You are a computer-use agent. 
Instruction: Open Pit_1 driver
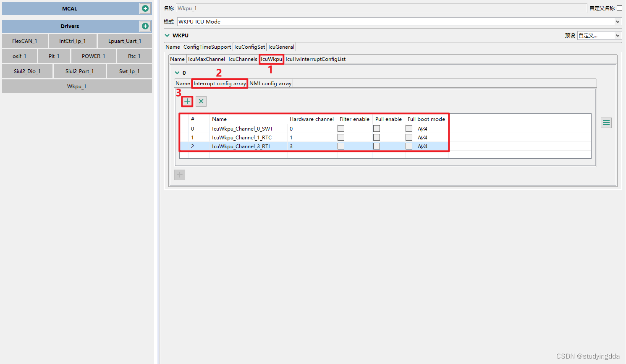click(54, 56)
